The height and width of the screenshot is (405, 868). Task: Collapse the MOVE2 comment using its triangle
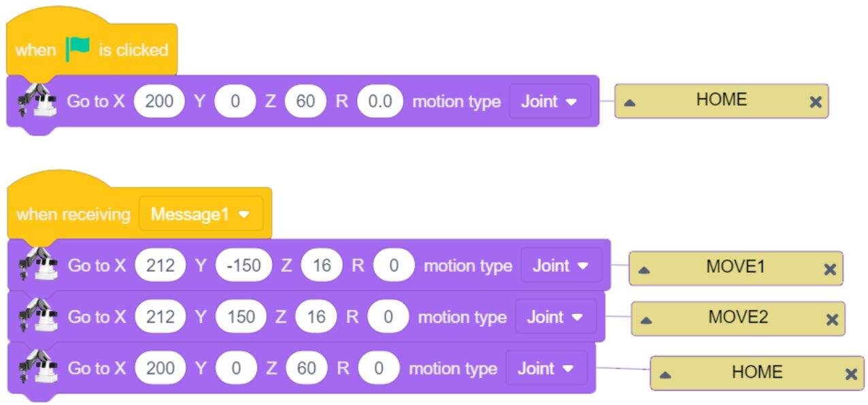tap(646, 321)
